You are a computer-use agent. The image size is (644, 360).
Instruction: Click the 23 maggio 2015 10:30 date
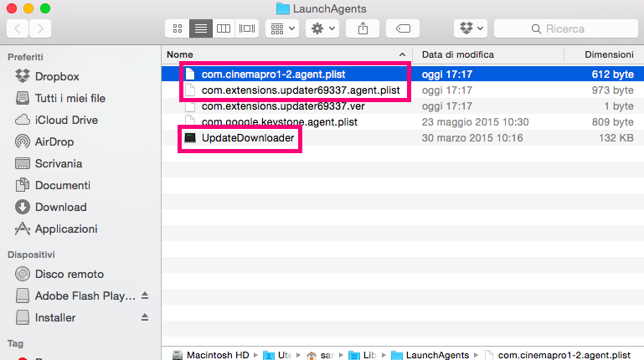(x=475, y=122)
